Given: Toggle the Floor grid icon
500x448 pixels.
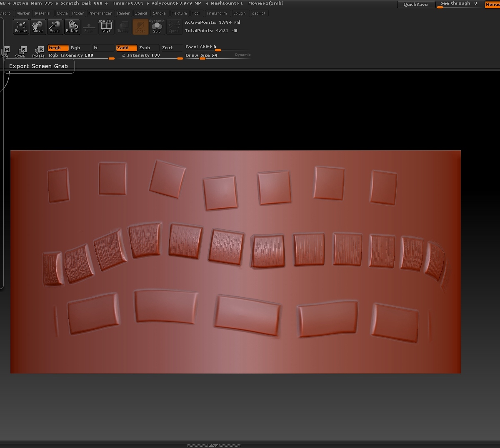Looking at the screenshot, I should point(89,27).
